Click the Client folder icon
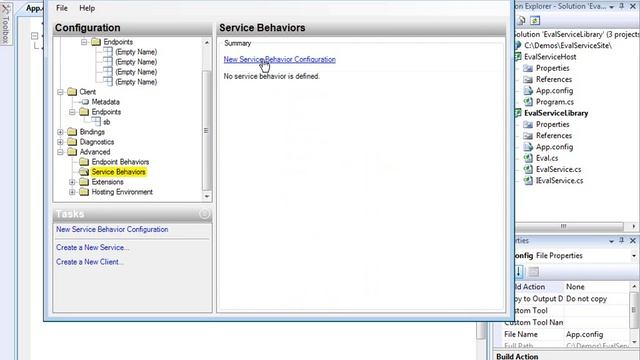Screen dimensions: 640x360 72,92
